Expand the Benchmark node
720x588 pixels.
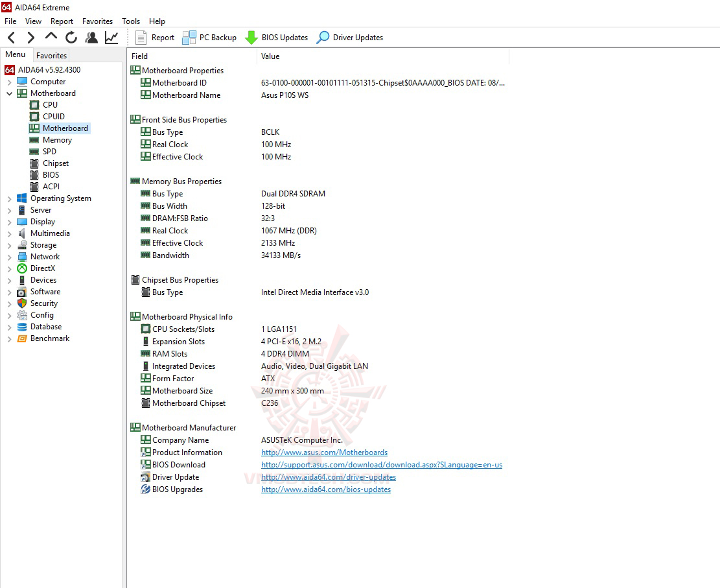point(9,339)
